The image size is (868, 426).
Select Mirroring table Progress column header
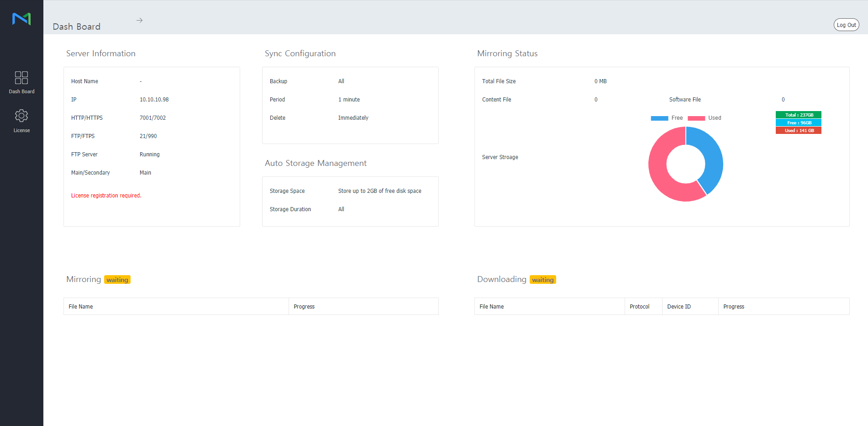[x=304, y=307]
